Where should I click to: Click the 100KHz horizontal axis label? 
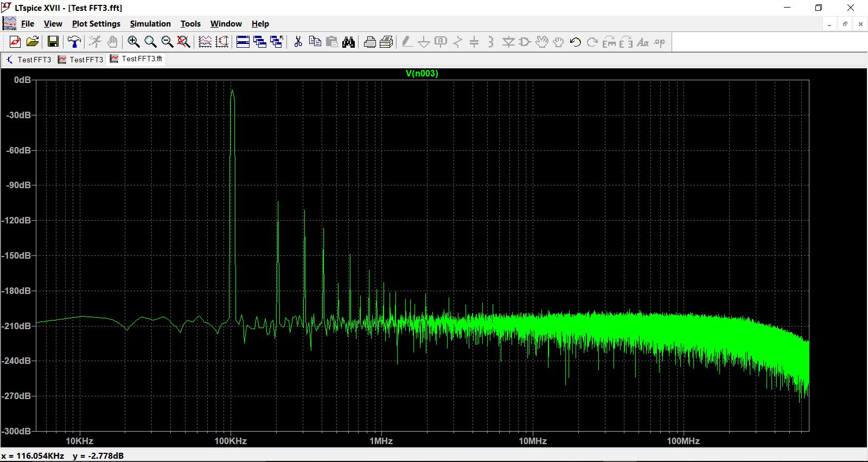click(x=231, y=441)
